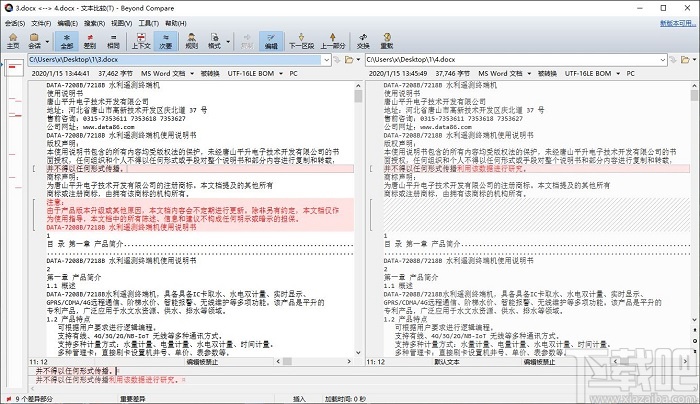Toggle the 全部 show-all filter
The height and width of the screenshot is (404, 700).
coord(67,41)
